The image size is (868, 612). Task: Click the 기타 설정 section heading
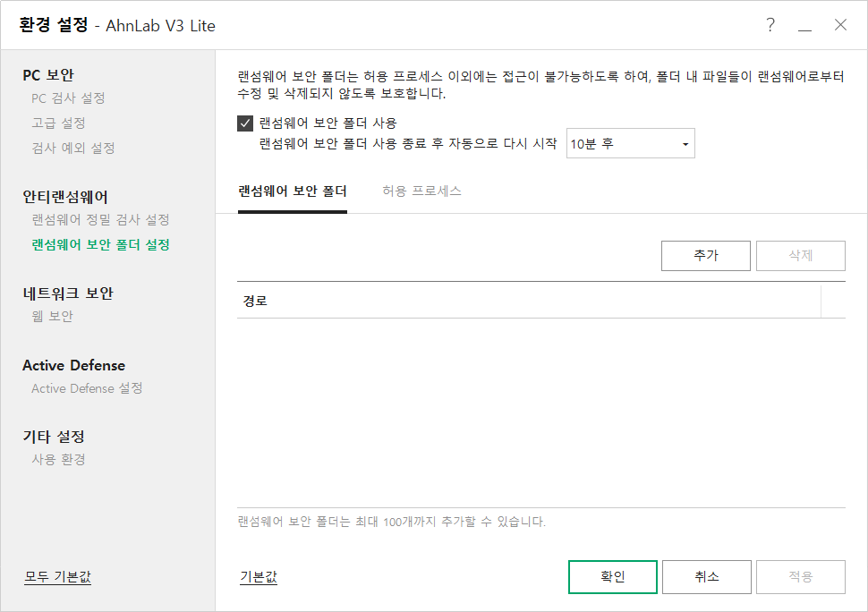(54, 437)
